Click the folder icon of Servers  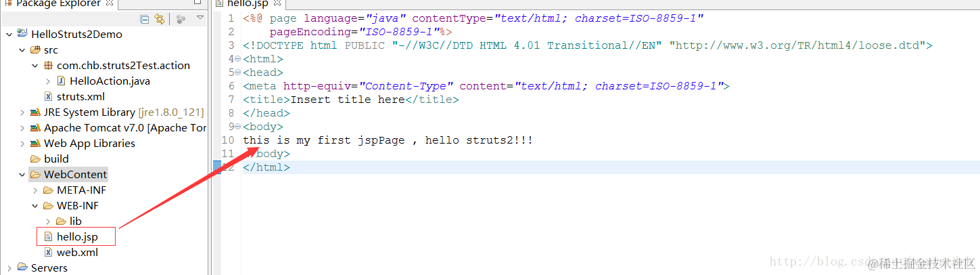23,268
